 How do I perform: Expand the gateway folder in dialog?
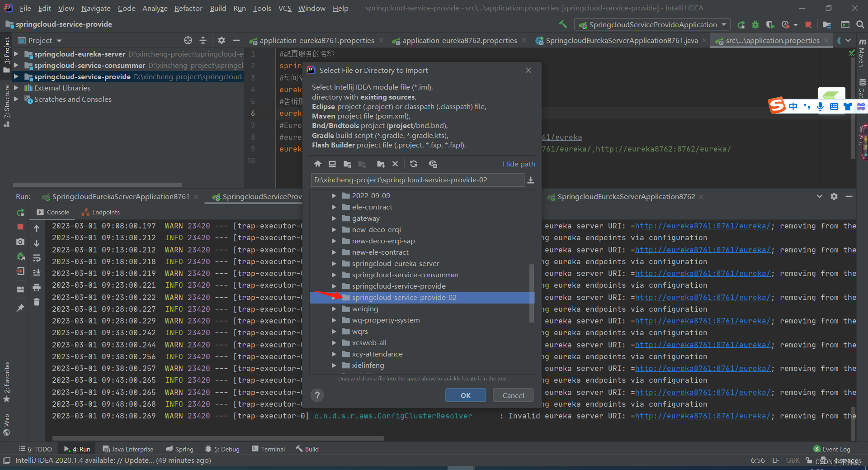(334, 218)
